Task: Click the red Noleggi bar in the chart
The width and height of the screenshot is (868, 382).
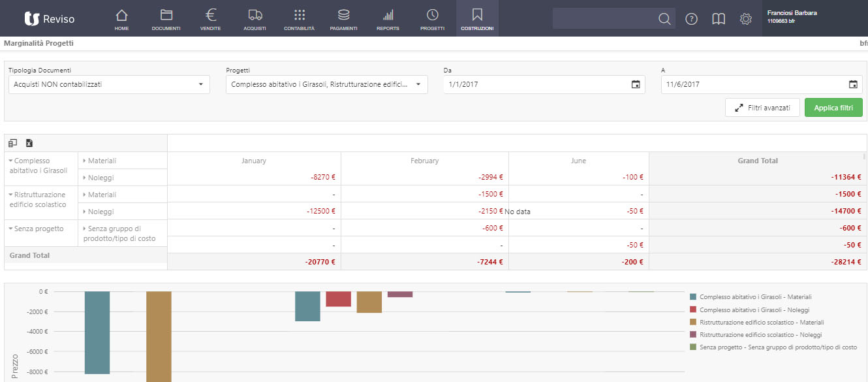Action: pos(338,299)
